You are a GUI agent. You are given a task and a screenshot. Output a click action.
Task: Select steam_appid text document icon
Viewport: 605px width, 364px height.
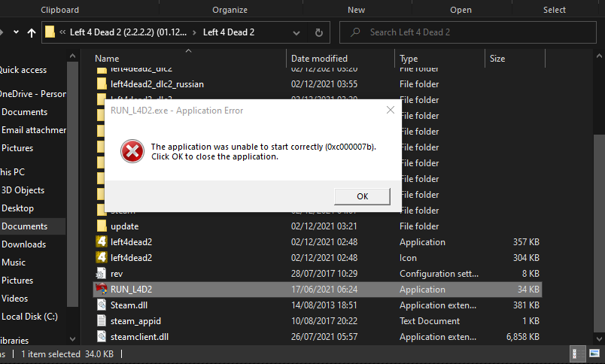(x=101, y=321)
